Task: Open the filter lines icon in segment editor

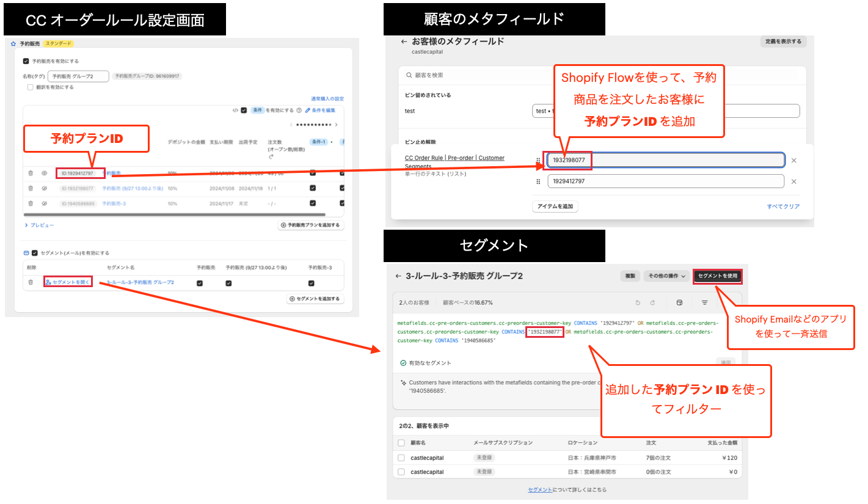Action: 704,302
